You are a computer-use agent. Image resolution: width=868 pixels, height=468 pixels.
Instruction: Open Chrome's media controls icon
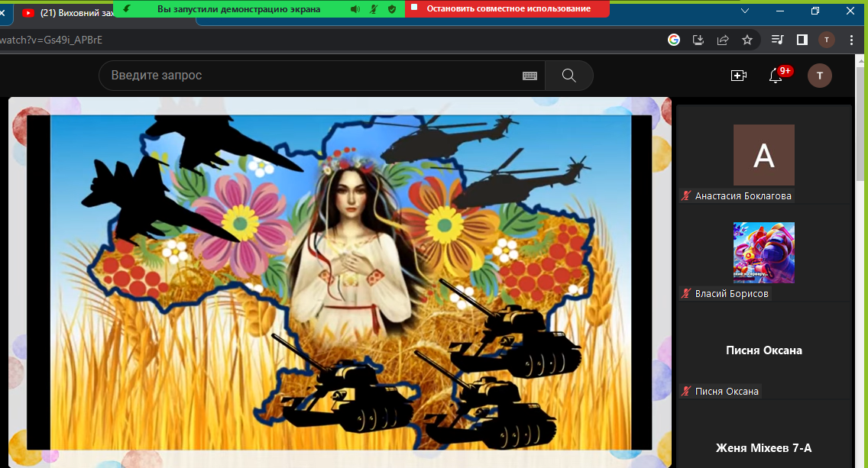click(x=777, y=40)
